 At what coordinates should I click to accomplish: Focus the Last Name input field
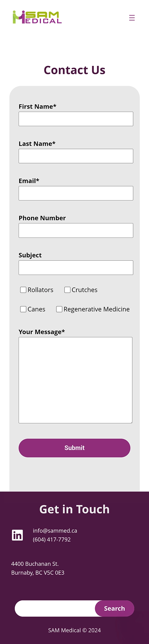pyautogui.click(x=76, y=156)
